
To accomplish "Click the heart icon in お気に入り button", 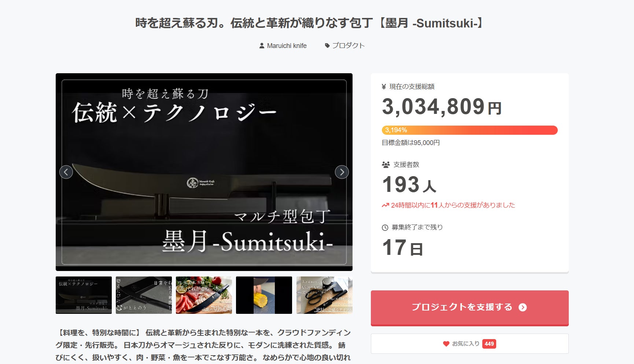I will (446, 344).
